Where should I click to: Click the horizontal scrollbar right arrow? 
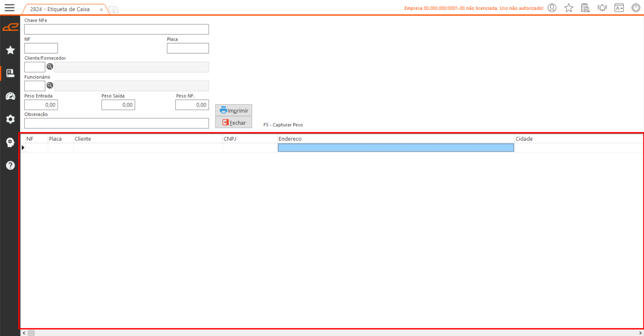tap(640, 333)
